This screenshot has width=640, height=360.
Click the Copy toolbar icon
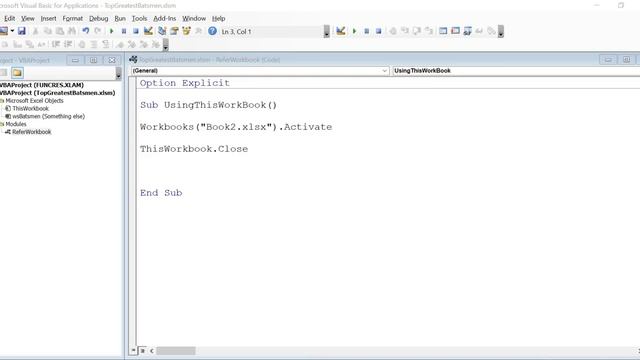click(48, 31)
